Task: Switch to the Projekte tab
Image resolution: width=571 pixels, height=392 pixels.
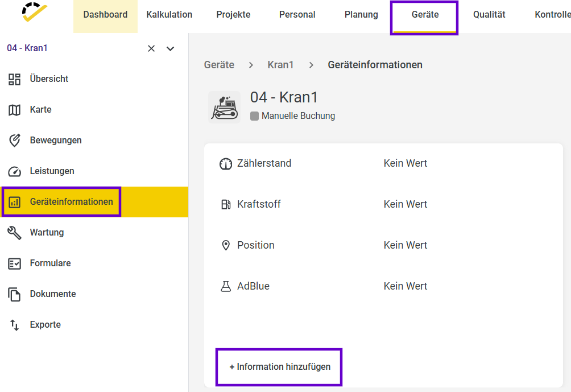Action: [x=233, y=15]
